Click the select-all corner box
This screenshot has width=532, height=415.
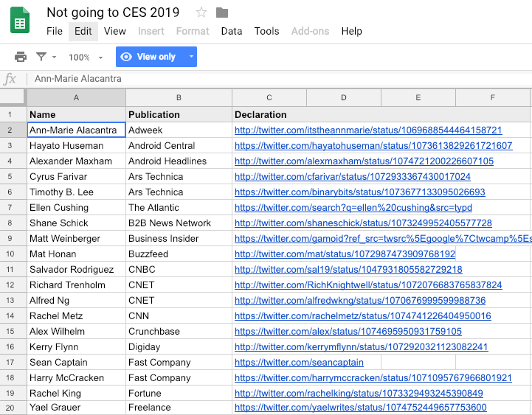[13, 97]
